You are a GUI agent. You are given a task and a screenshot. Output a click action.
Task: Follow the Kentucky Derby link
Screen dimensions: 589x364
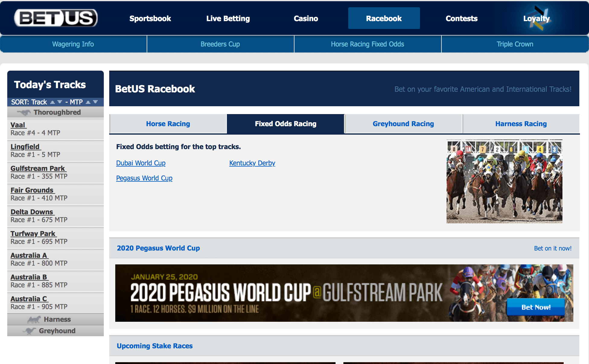252,163
